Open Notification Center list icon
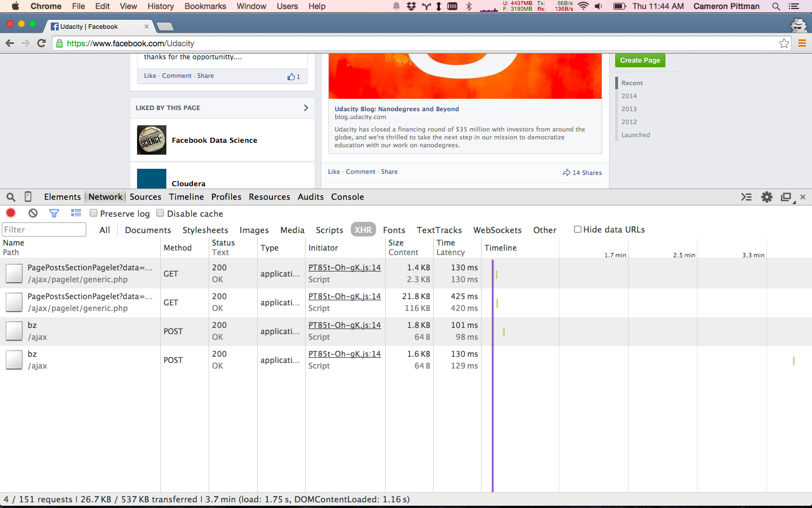The width and height of the screenshot is (812, 508). (x=794, y=6)
